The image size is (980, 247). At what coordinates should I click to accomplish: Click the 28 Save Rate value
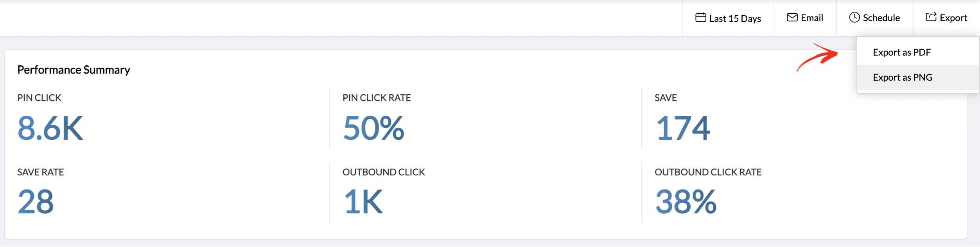point(36,202)
